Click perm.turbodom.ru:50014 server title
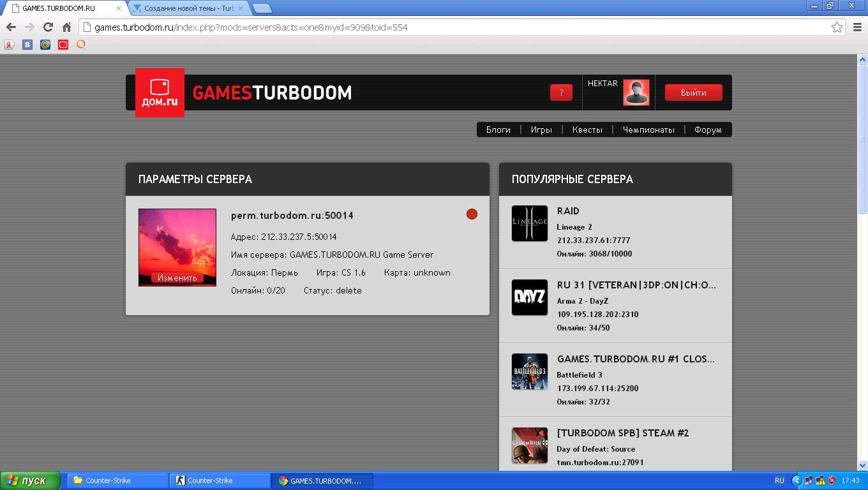The width and height of the screenshot is (868, 490). (292, 216)
